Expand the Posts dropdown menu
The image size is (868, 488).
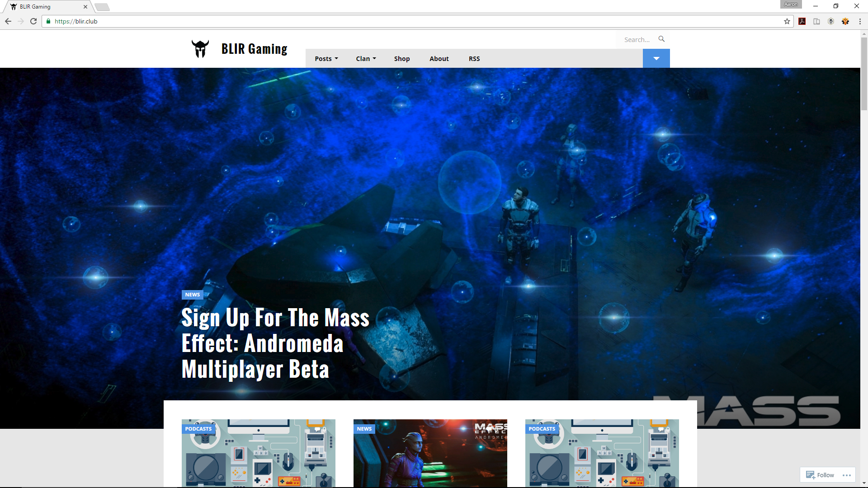[326, 59]
